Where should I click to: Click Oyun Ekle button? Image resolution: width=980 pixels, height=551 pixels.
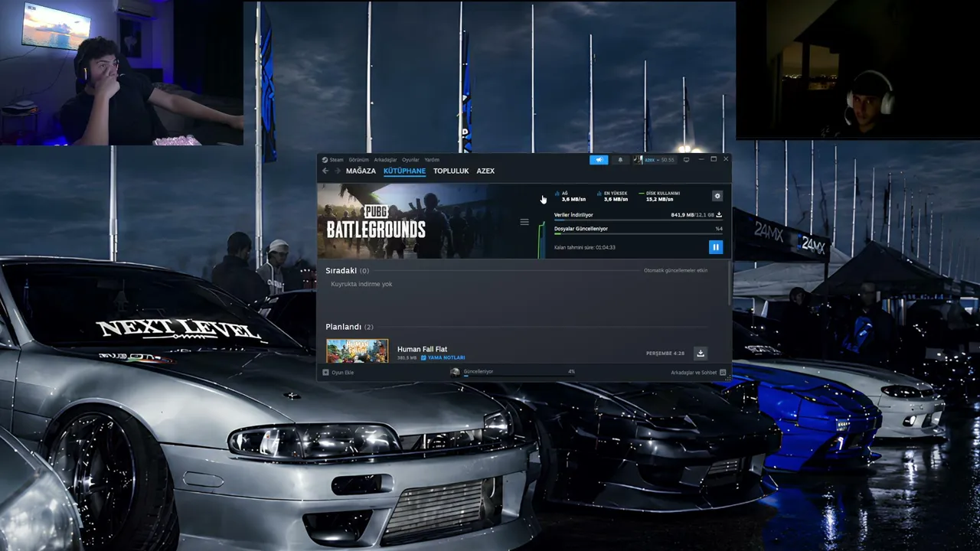click(x=338, y=372)
